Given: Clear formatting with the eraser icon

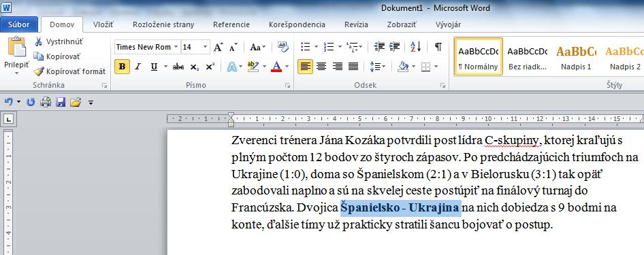Looking at the screenshot, I should pyautogui.click(x=283, y=47).
